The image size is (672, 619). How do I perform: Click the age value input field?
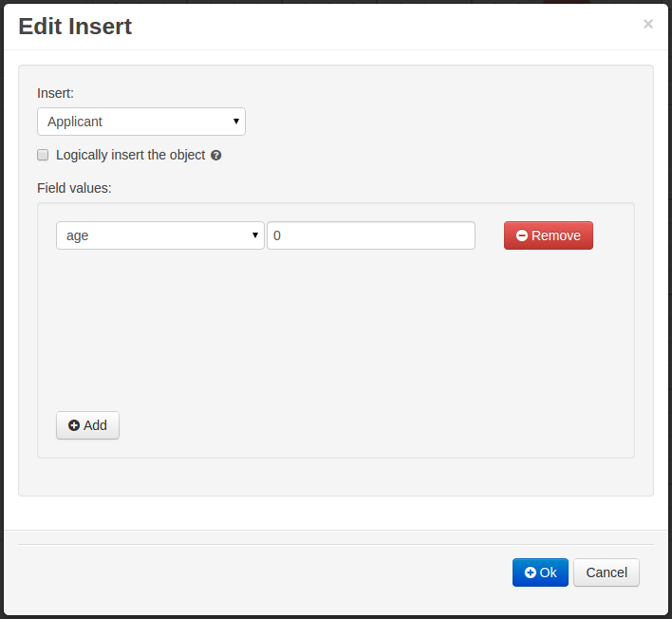click(x=370, y=235)
